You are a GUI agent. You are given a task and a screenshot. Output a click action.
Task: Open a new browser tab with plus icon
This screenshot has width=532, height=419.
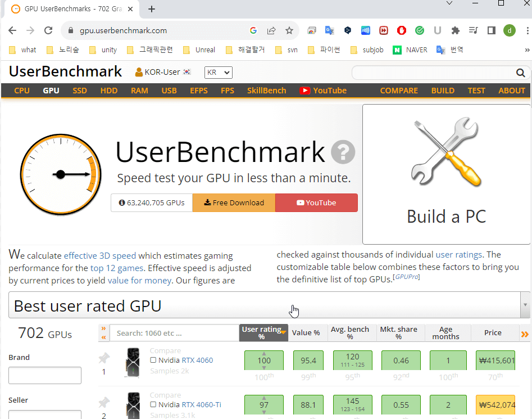coord(152,9)
